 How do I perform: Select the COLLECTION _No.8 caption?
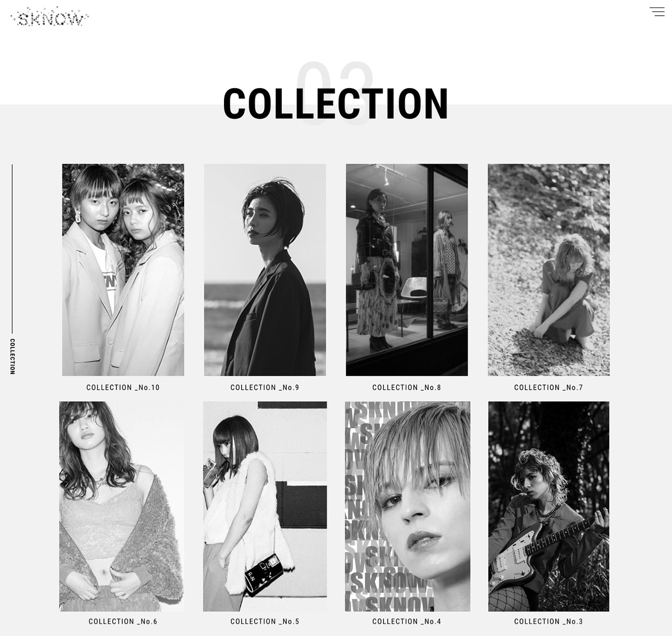pyautogui.click(x=407, y=387)
